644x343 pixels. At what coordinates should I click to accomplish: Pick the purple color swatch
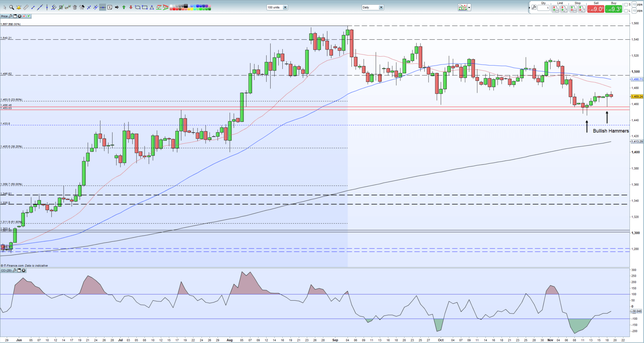[207, 6]
